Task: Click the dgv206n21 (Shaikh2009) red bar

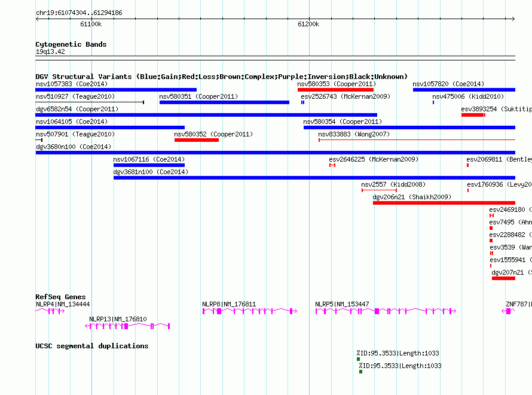Action: [444, 203]
